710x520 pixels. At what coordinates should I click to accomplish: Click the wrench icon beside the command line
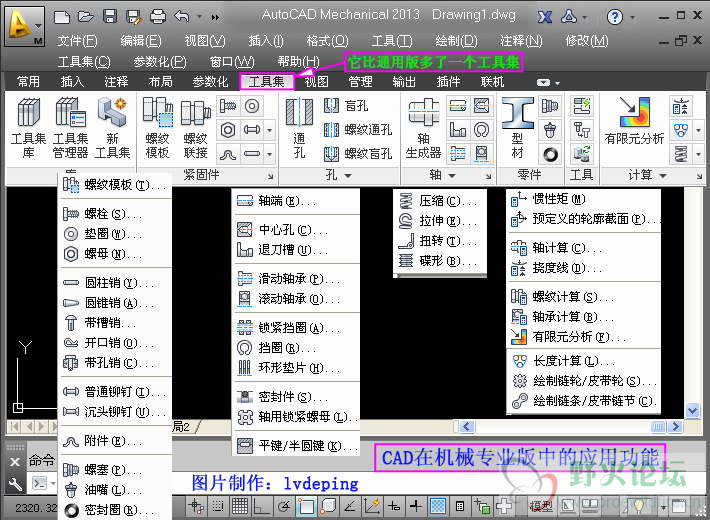pos(14,484)
